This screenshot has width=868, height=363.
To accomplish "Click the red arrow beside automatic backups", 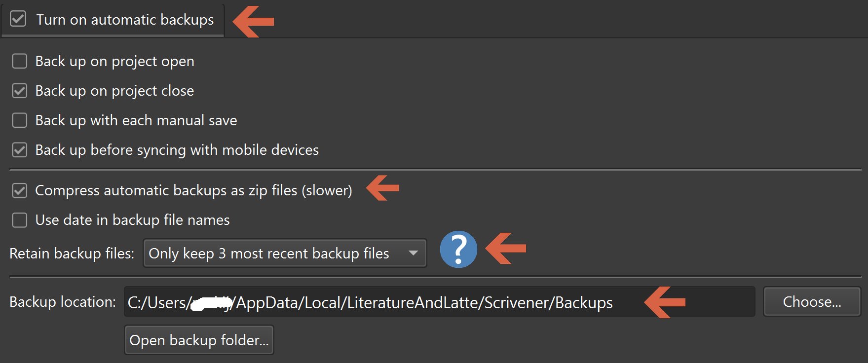I will point(253,21).
